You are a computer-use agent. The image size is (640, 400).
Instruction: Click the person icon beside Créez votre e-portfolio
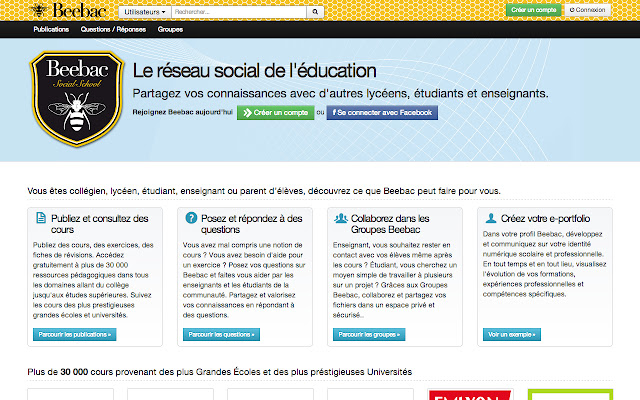(491, 218)
